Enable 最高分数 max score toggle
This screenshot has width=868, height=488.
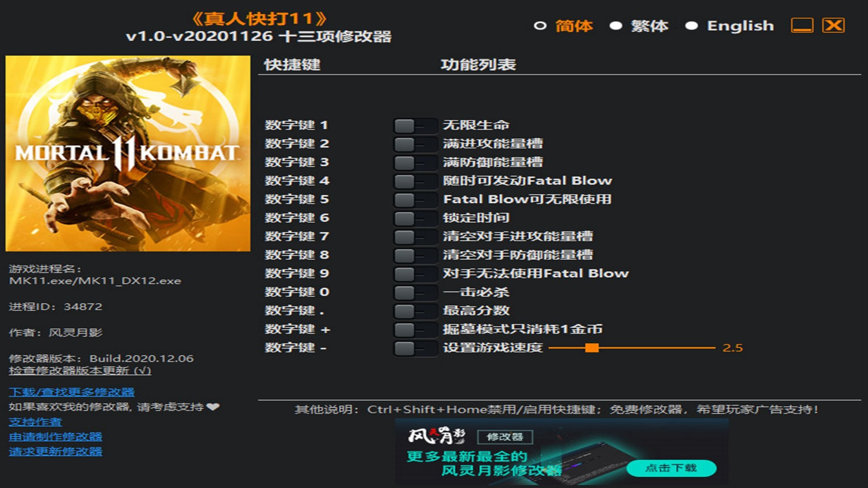(x=414, y=311)
